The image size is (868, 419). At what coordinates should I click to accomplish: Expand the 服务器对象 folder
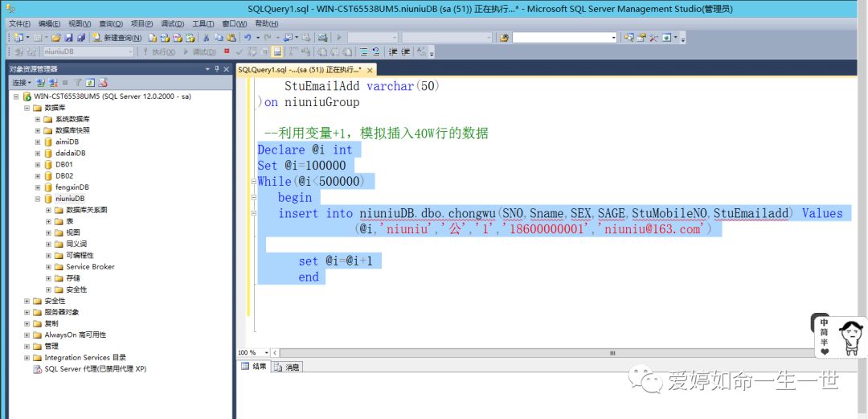(x=27, y=312)
